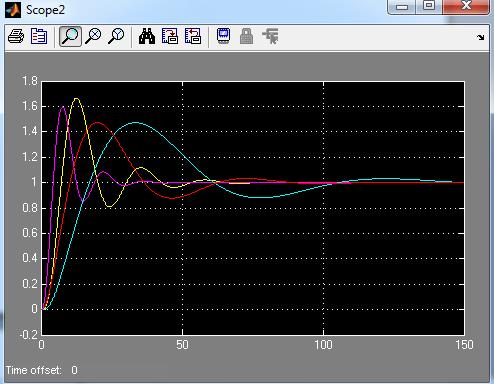
Task: Click y-axis tick label -0.2
Action: point(28,335)
